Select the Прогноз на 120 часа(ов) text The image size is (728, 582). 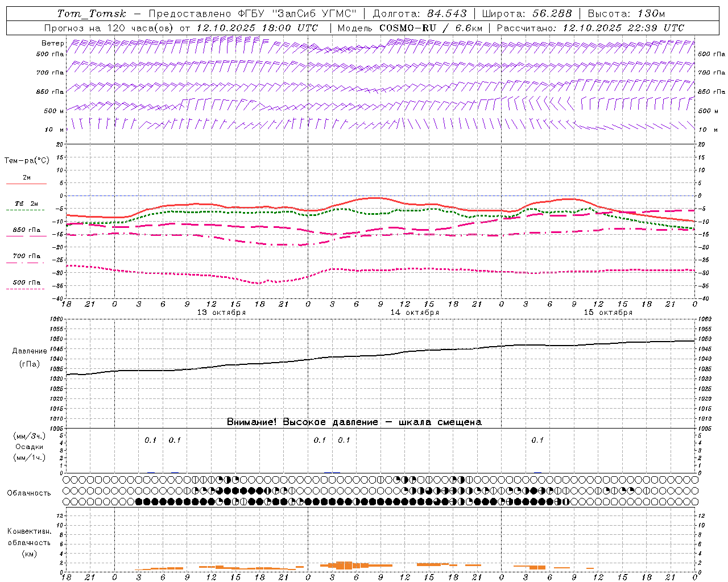(x=109, y=28)
